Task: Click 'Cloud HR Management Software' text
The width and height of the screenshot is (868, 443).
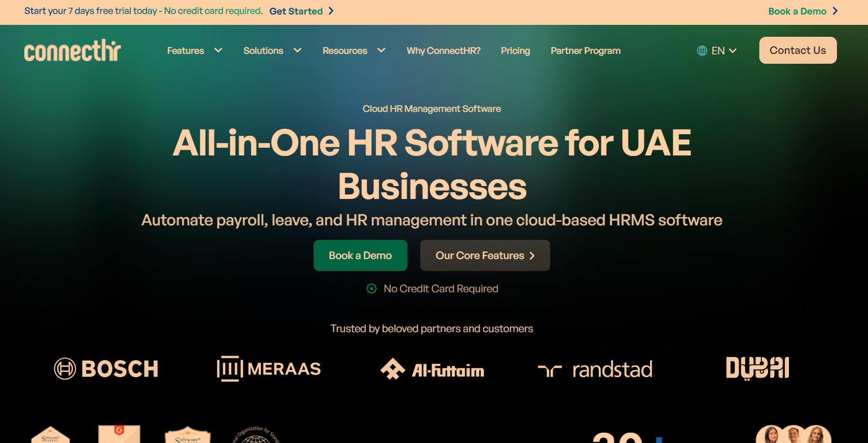Action: pos(432,109)
